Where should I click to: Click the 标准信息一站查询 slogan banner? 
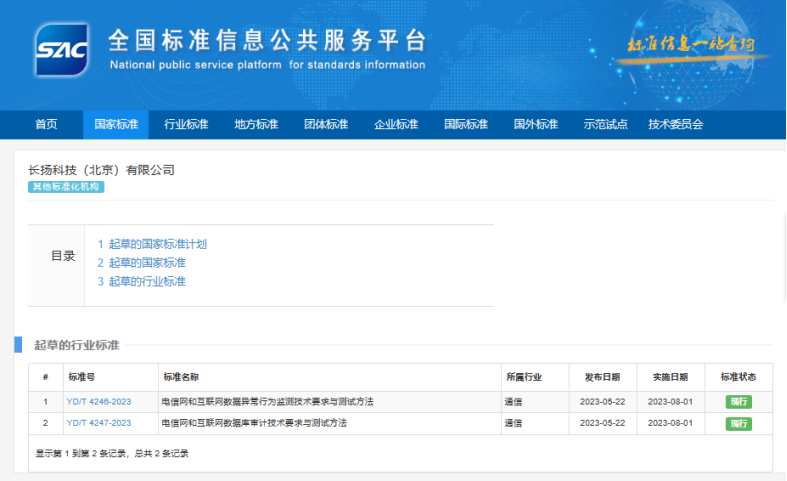pyautogui.click(x=689, y=44)
